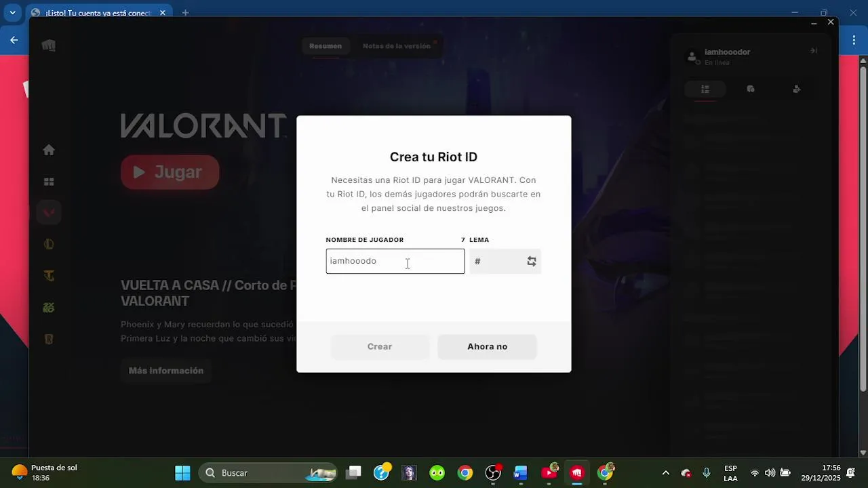Click the microphone tray icon
Viewport: 868px width, 488px height.
[707, 473]
